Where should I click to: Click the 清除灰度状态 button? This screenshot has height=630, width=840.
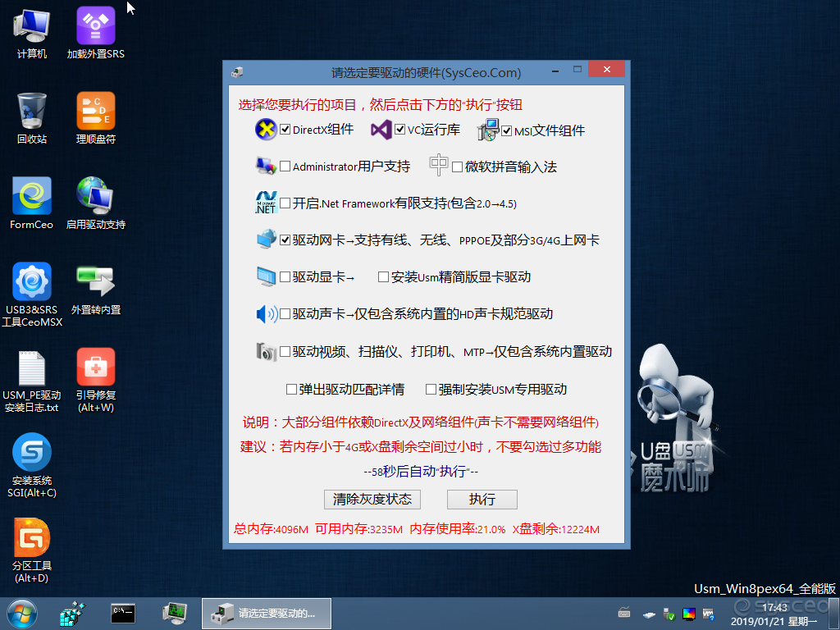372,500
